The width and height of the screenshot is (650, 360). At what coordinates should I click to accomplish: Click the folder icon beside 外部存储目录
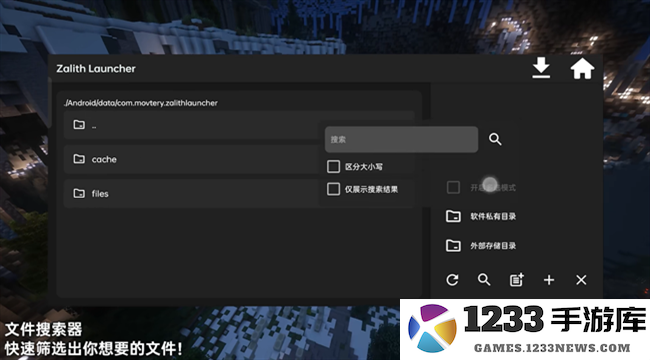click(x=453, y=246)
